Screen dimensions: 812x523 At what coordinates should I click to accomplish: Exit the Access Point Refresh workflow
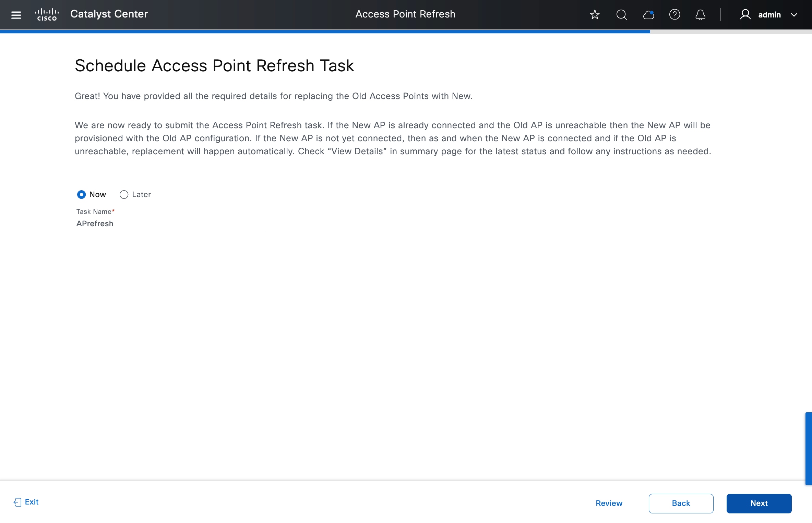tap(26, 502)
